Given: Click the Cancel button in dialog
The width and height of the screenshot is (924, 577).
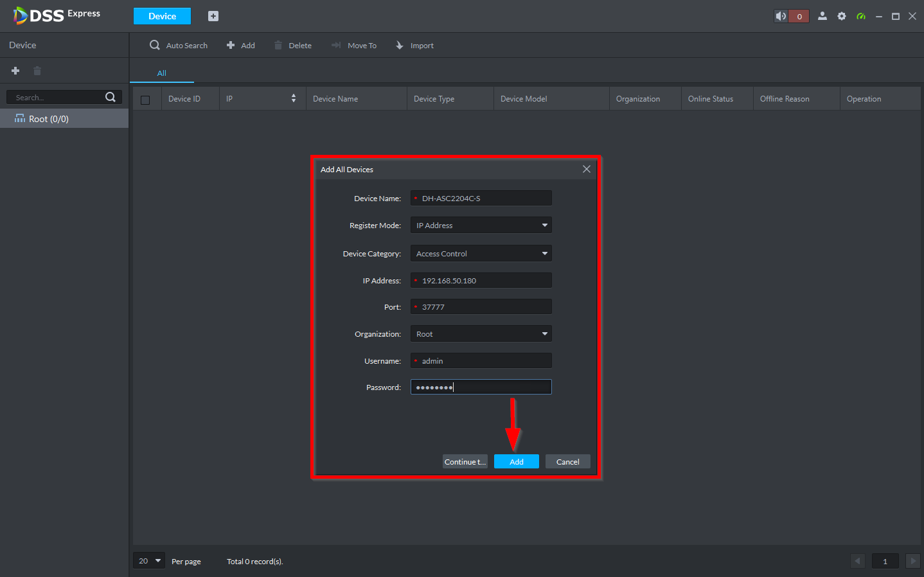Looking at the screenshot, I should pos(567,462).
